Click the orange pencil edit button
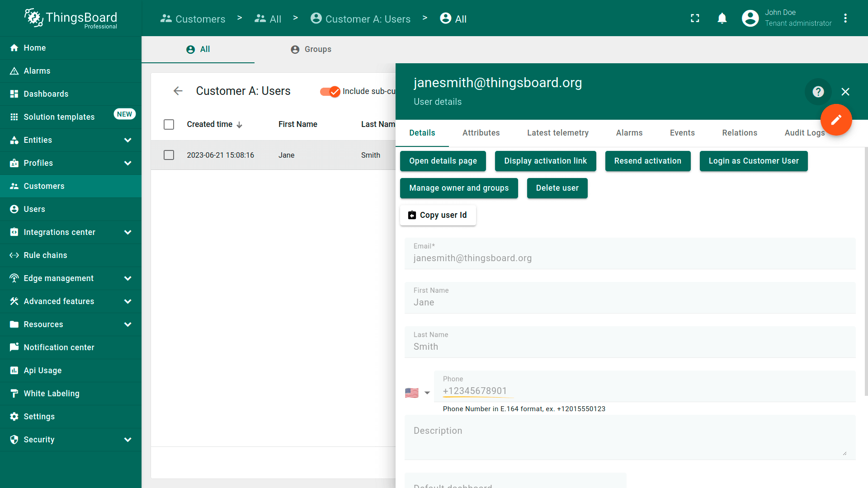This screenshot has height=488, width=868. [x=836, y=120]
